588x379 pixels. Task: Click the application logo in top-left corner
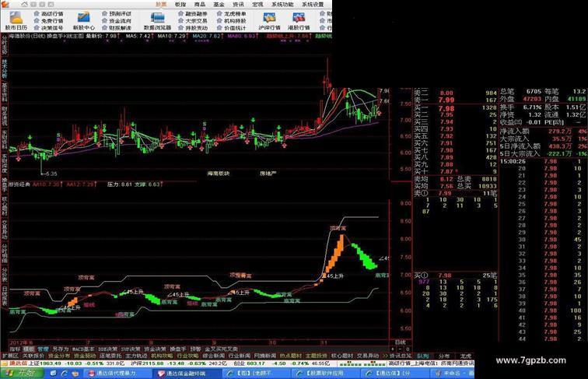pos(5,4)
